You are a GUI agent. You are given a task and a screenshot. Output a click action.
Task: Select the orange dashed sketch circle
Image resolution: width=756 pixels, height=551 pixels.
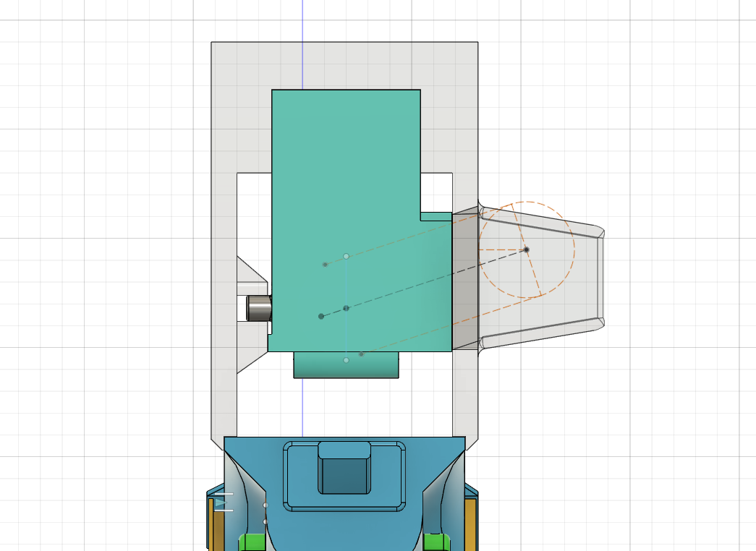[527, 249]
